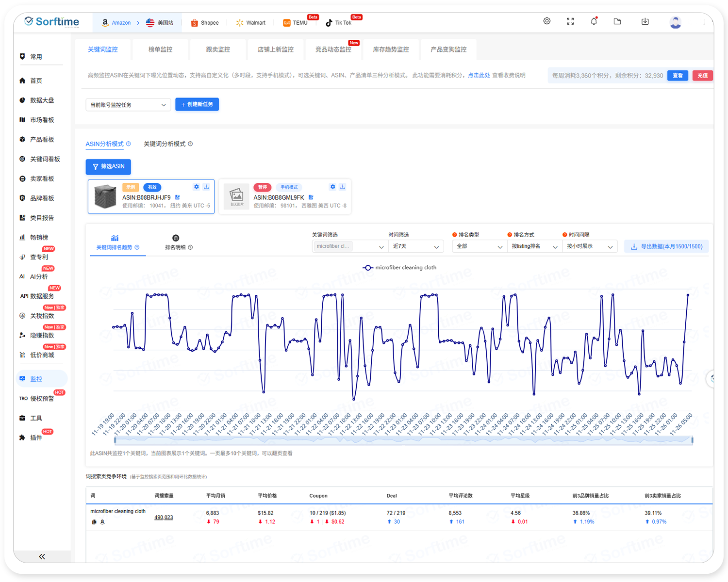Click 创建新任务 button

197,104
